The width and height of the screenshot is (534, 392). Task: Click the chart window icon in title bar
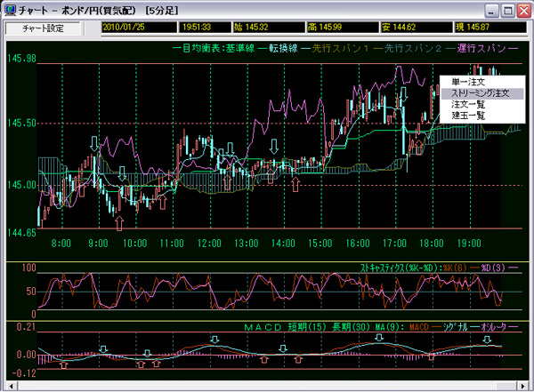coord(10,10)
